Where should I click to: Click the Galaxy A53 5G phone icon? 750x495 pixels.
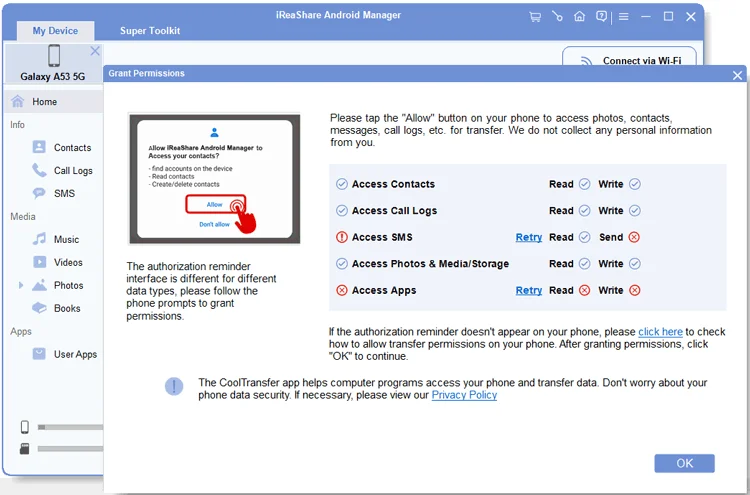(x=54, y=55)
